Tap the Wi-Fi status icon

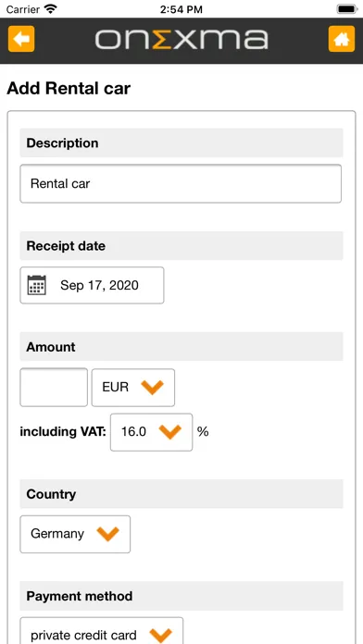point(51,8)
